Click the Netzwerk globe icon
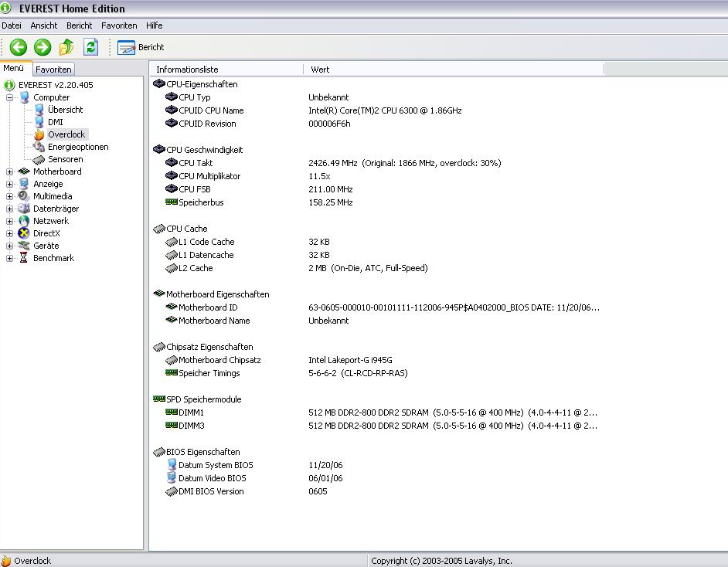 (x=24, y=222)
